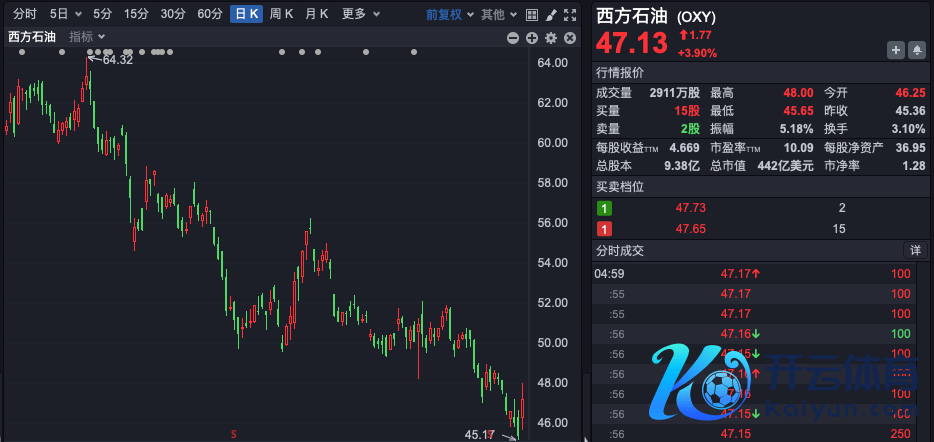934x442 pixels.
Task: Select the 60分 interval tab
Action: tap(210, 14)
